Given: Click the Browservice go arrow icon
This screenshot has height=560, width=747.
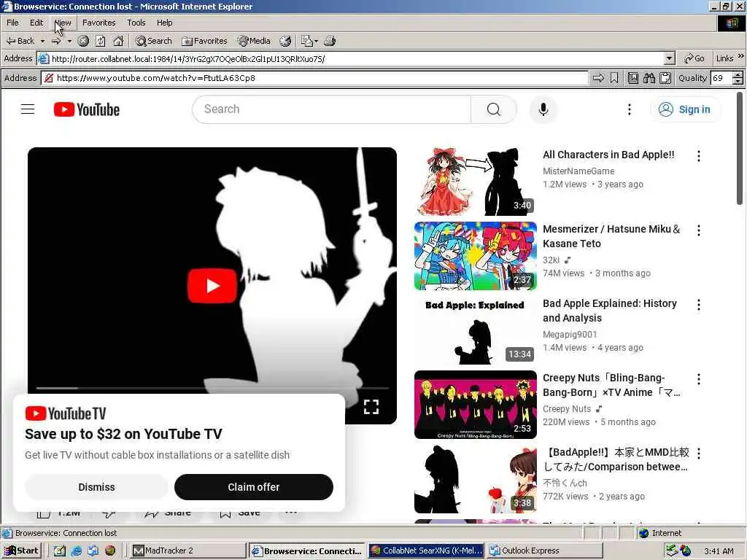Looking at the screenshot, I should (x=598, y=78).
